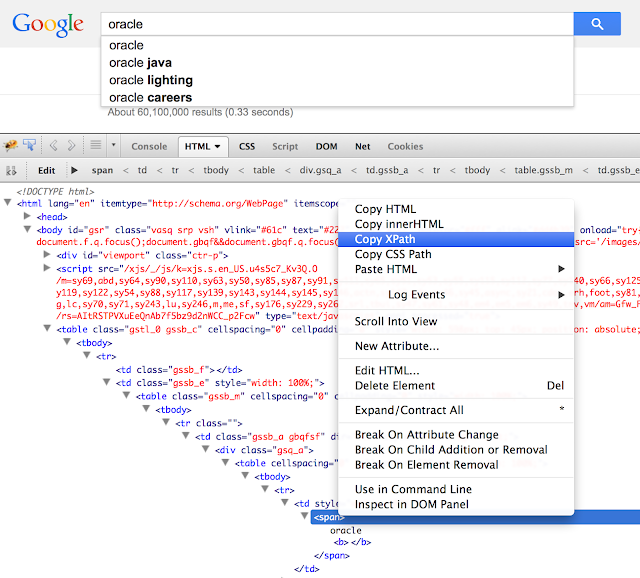
Task: Click the Google logo
Action: [48, 24]
